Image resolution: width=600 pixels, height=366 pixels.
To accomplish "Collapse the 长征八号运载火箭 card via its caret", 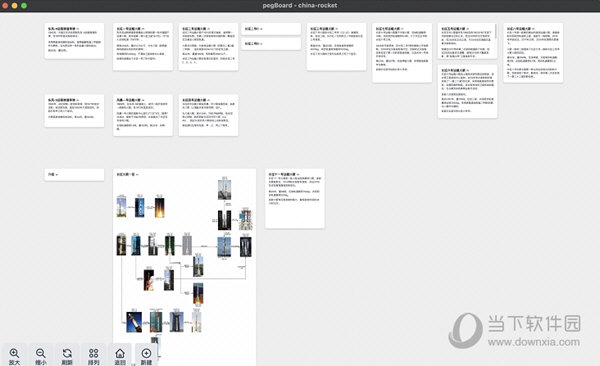I will tap(533, 29).
